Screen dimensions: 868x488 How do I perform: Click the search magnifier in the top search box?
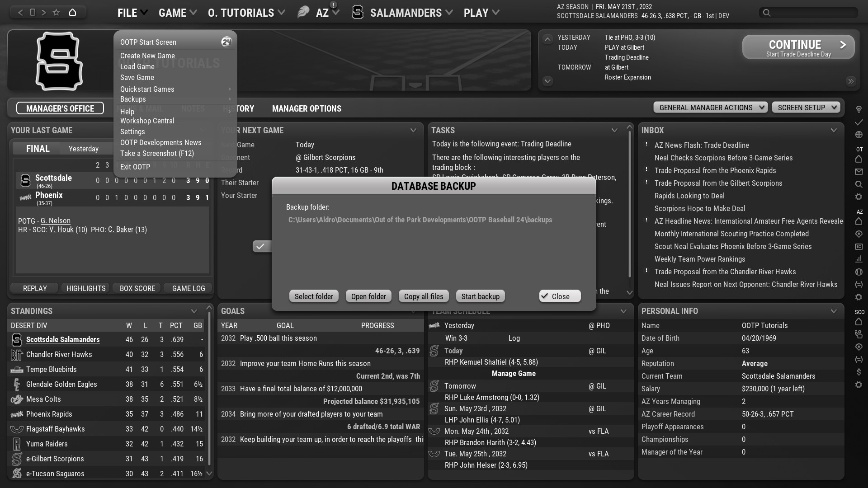pyautogui.click(x=767, y=13)
